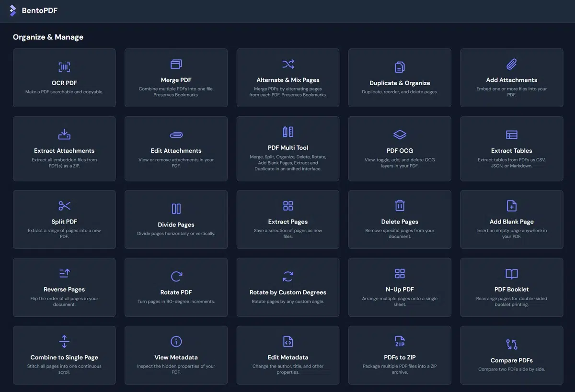
Task: Click the BentoPDF header title
Action: (x=40, y=11)
